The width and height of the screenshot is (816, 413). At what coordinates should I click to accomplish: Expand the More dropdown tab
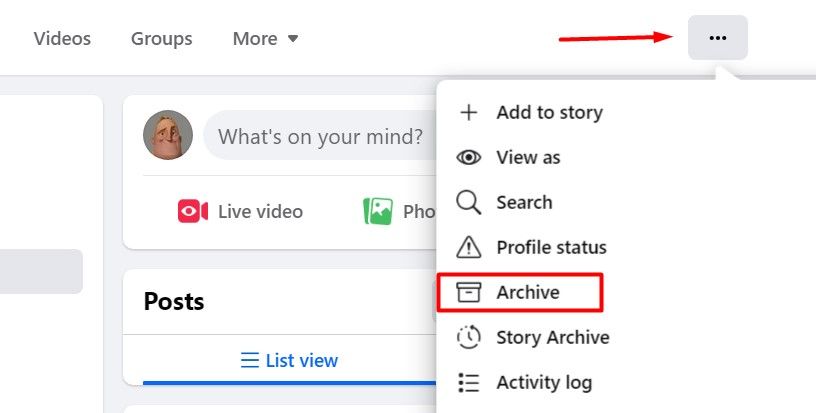coord(265,38)
